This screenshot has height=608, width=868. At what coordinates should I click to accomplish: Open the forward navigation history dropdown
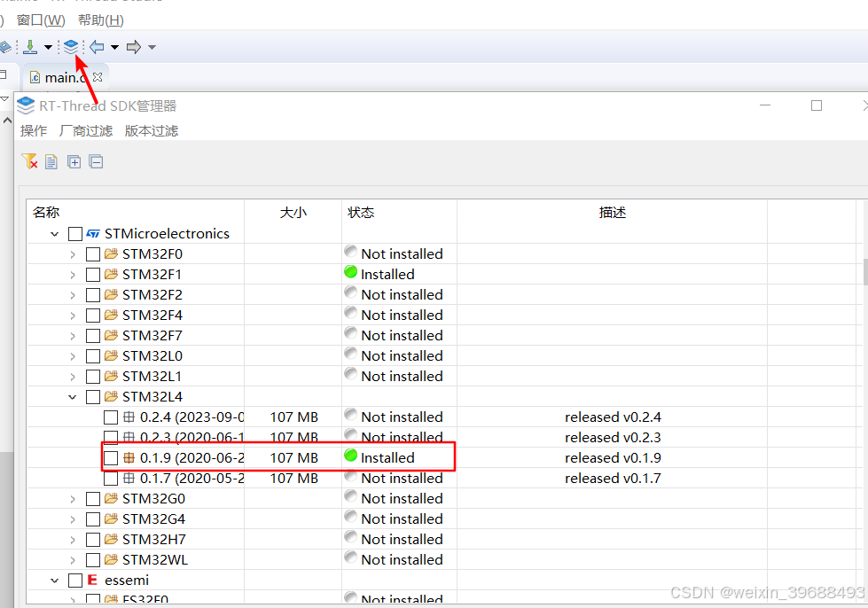point(152,47)
